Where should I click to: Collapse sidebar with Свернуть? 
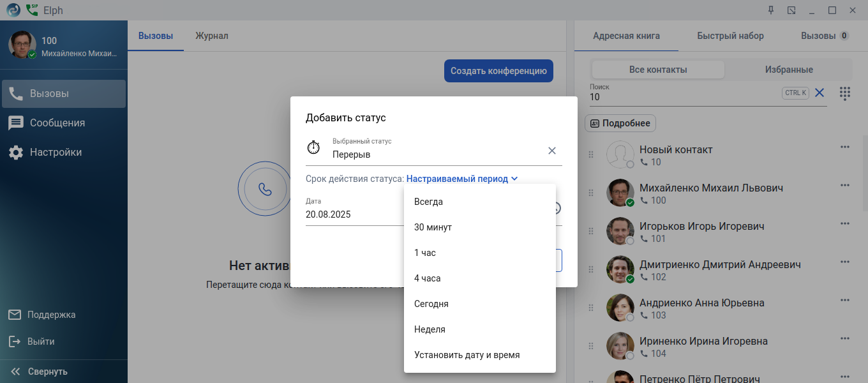pyautogui.click(x=47, y=372)
